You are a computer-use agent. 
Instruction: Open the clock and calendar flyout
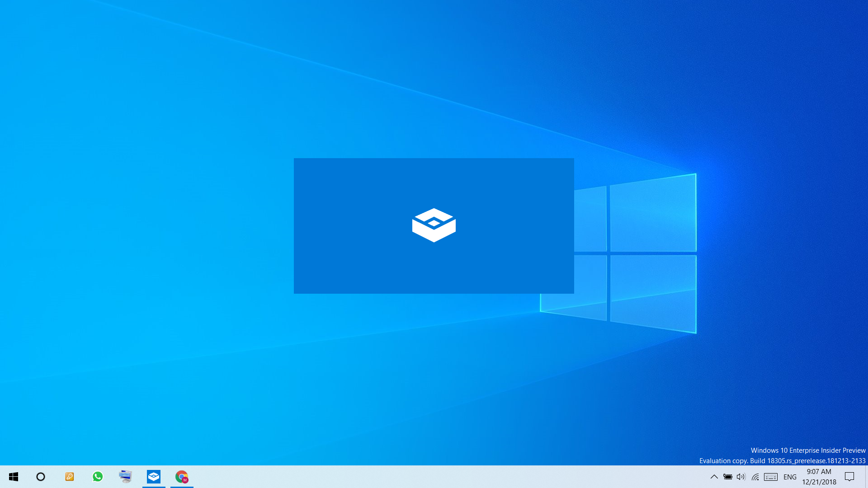click(x=819, y=477)
